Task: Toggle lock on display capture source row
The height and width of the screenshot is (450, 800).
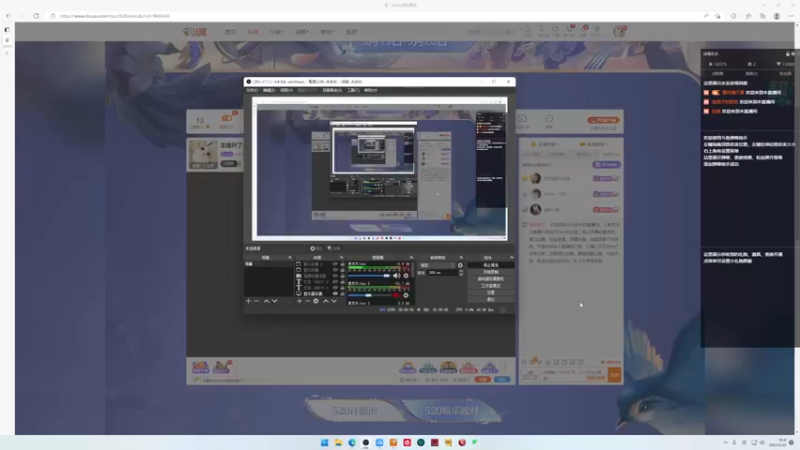Action: pyautogui.click(x=342, y=294)
